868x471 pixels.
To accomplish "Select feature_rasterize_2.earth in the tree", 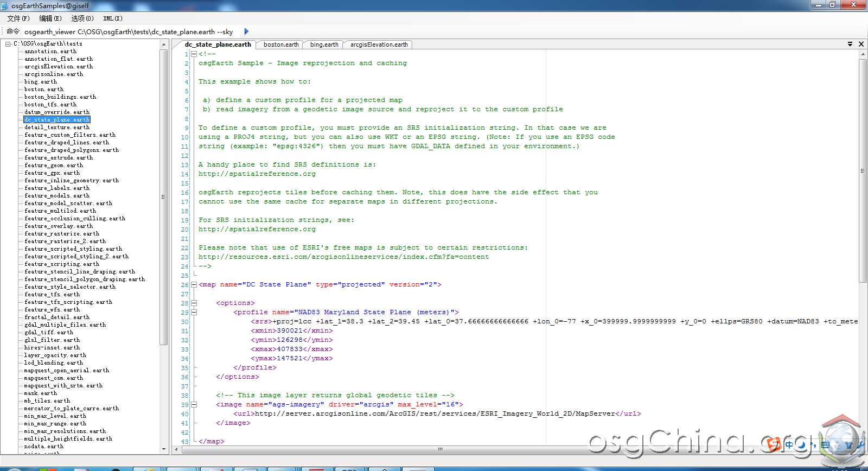I will click(x=65, y=241).
